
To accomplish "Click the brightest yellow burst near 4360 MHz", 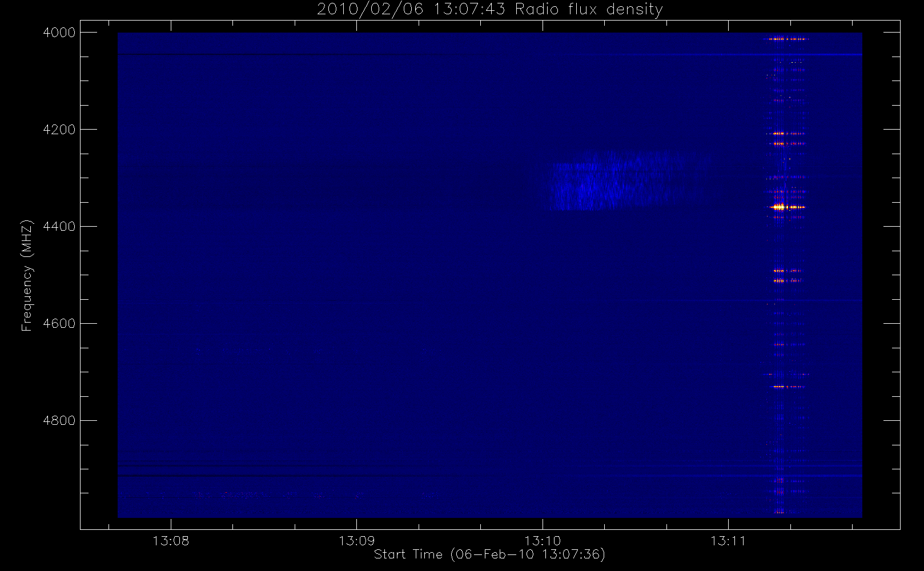I will coord(779,207).
